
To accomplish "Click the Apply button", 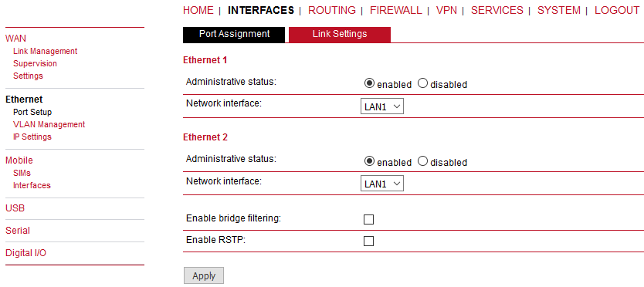I will (204, 276).
